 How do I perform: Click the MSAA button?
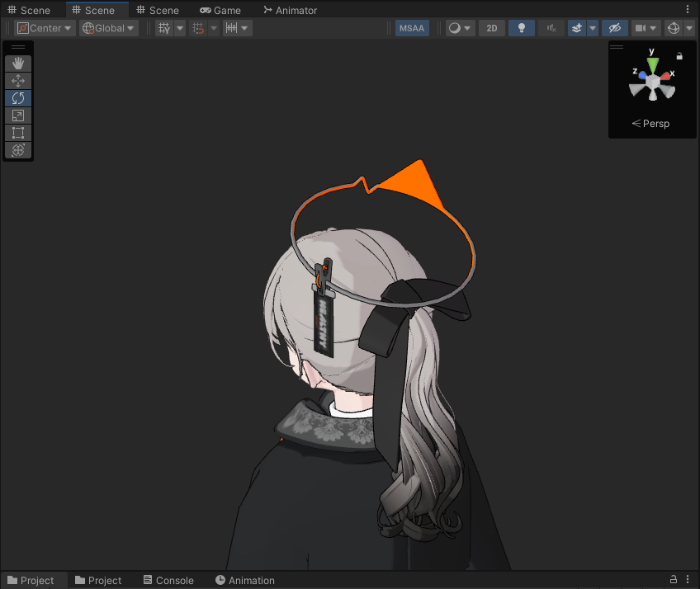point(412,28)
